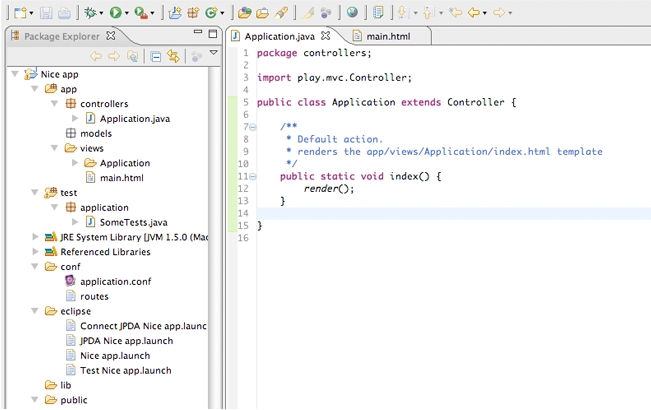Click Collapse All in Package Explorer
Image resolution: width=651 pixels, height=410 pixels.
[156, 56]
